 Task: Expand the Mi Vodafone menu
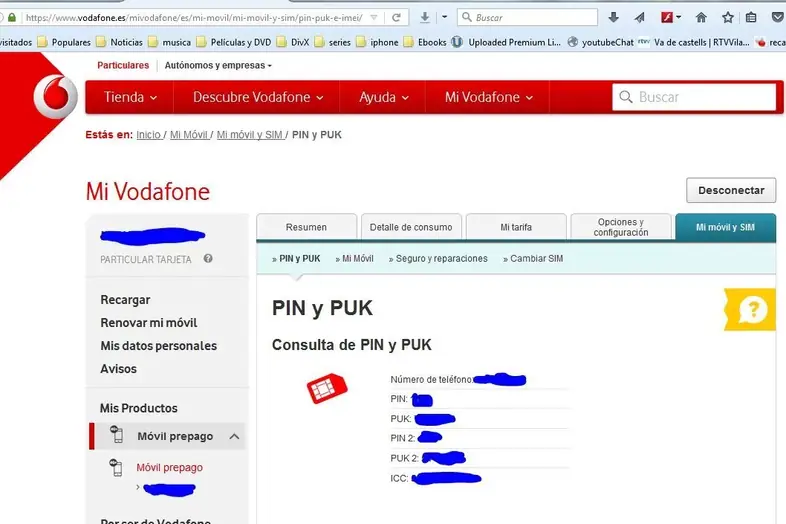pyautogui.click(x=488, y=97)
